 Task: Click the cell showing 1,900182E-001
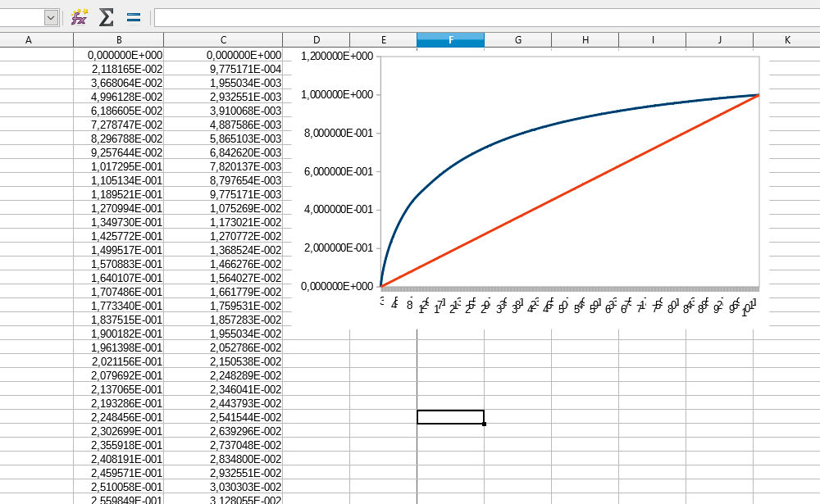125,334
